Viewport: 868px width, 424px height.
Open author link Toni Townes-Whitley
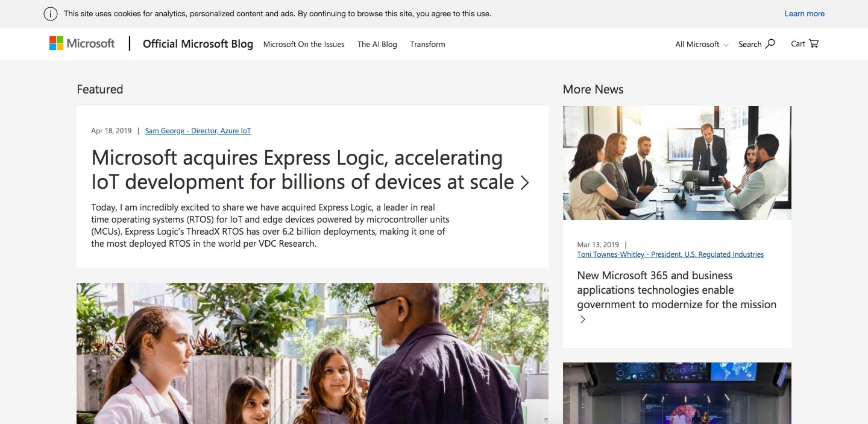pos(670,255)
